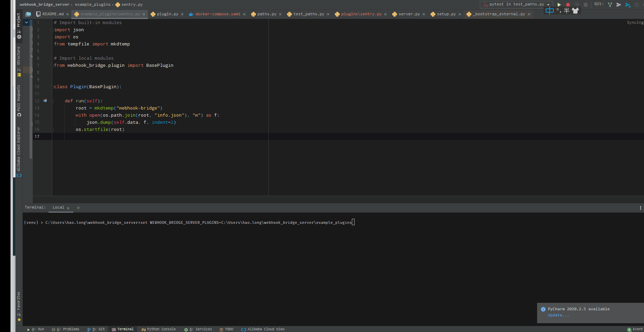644x332 pixels.
Task: Add a new terminal session with the plus button
Action: click(78, 208)
